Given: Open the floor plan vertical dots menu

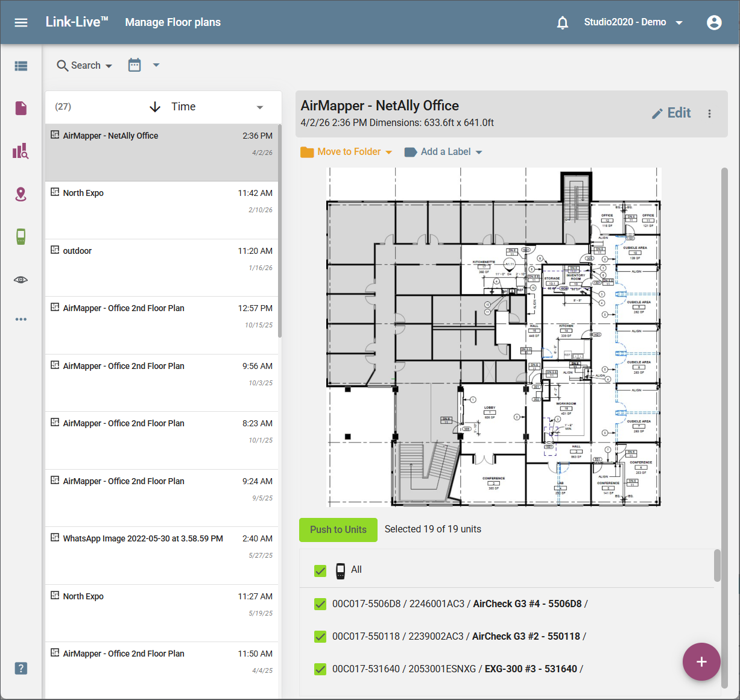Looking at the screenshot, I should point(710,113).
